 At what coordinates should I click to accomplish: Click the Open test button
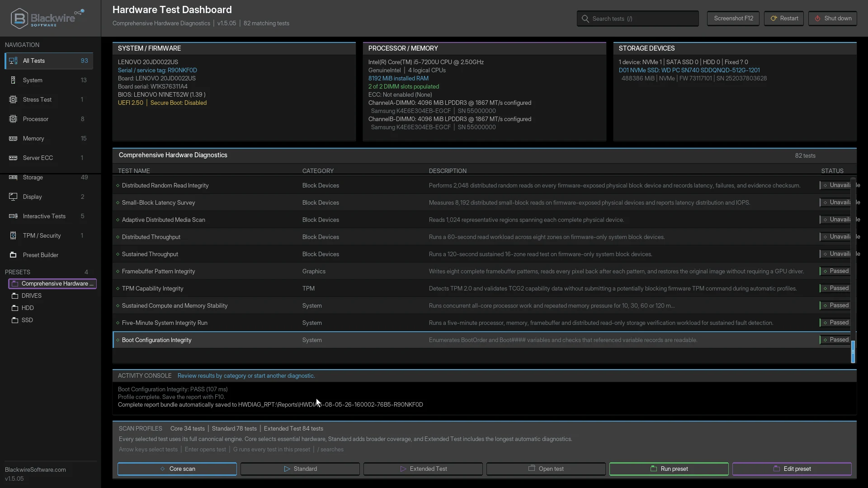[546, 469]
